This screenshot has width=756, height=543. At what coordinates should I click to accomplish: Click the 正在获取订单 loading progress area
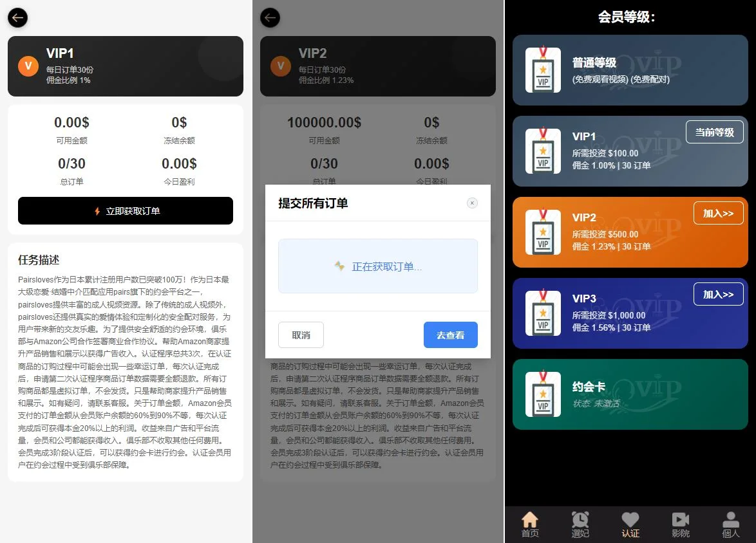click(x=377, y=266)
